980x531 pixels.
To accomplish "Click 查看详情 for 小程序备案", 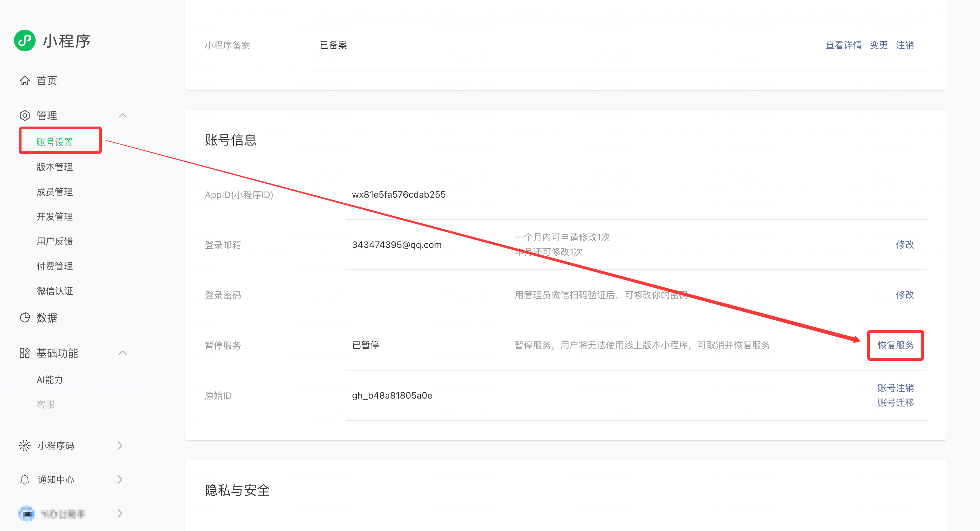I will pos(843,45).
